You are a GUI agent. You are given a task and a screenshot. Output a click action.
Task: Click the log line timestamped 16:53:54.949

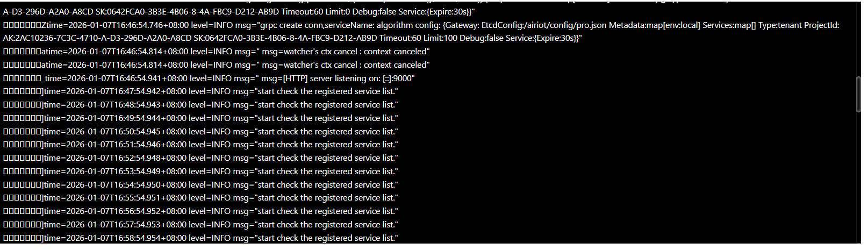[x=200, y=172]
